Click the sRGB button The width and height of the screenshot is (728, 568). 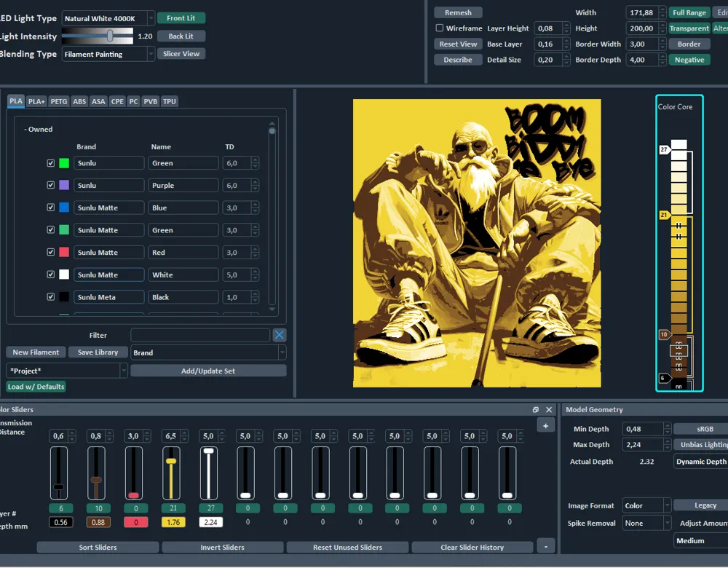point(702,429)
